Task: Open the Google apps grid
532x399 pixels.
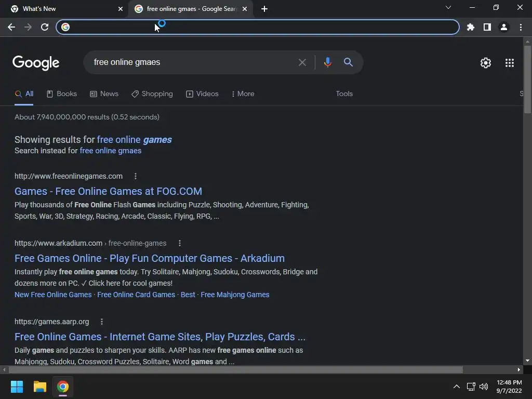Action: click(510, 63)
